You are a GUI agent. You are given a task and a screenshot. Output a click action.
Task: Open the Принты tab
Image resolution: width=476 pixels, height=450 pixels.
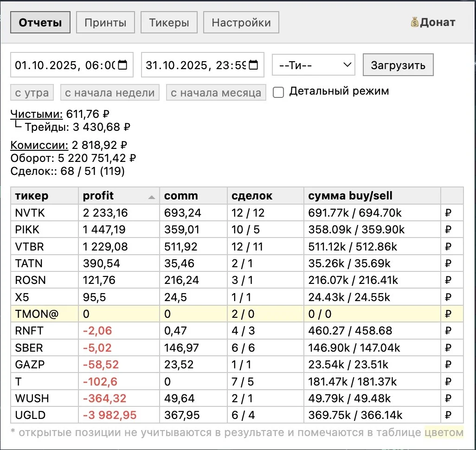[105, 22]
